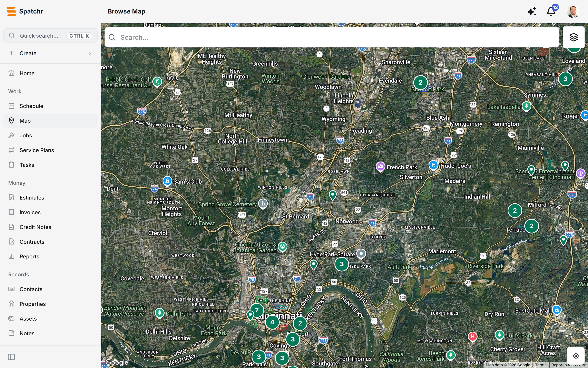588x368 pixels.
Task: Open Contacts records
Action: [50, 289]
